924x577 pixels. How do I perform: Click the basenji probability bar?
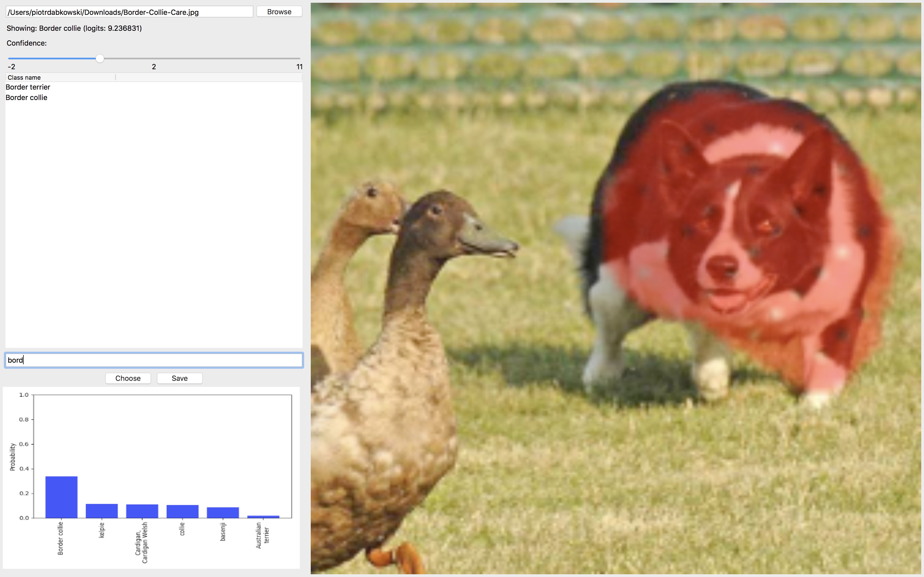[222, 512]
